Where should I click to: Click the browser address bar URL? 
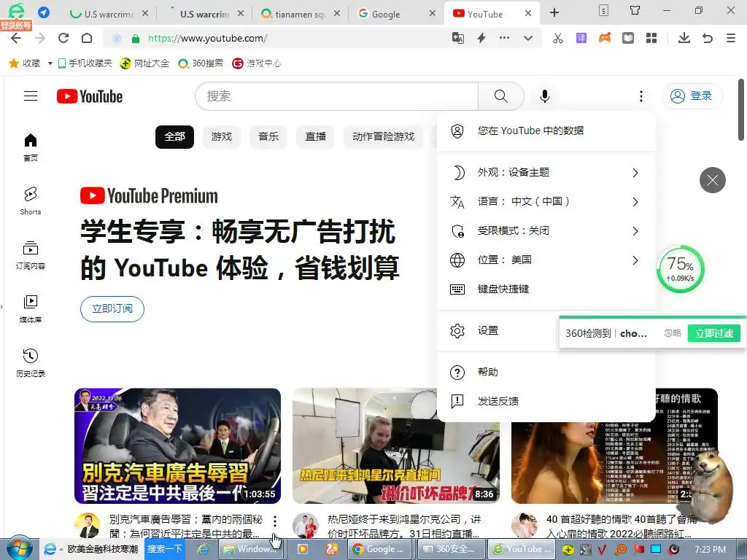(207, 38)
